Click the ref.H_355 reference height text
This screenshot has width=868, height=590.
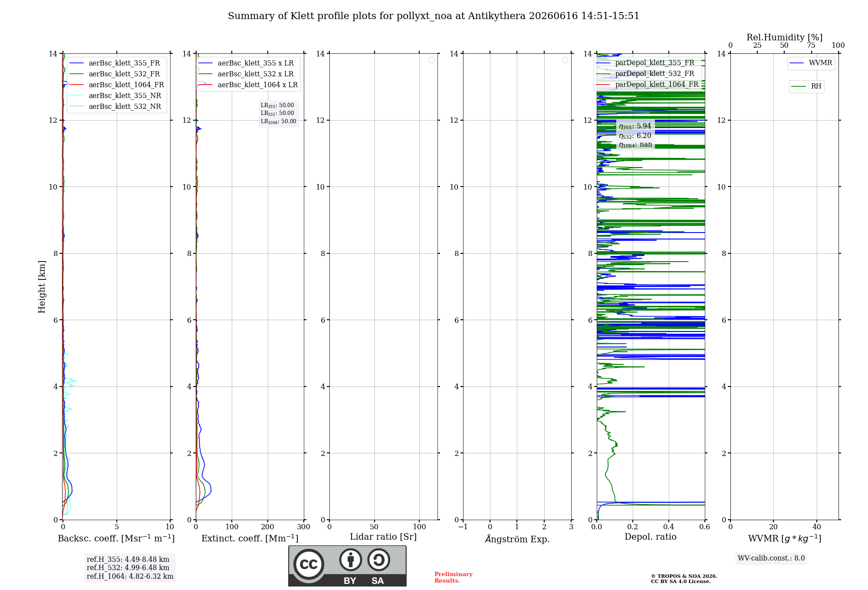coord(128,559)
